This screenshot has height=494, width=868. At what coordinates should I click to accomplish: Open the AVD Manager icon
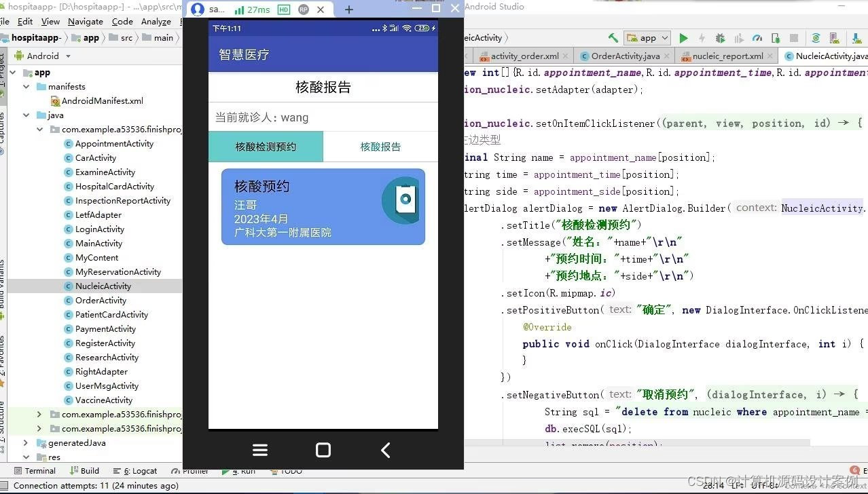click(833, 38)
